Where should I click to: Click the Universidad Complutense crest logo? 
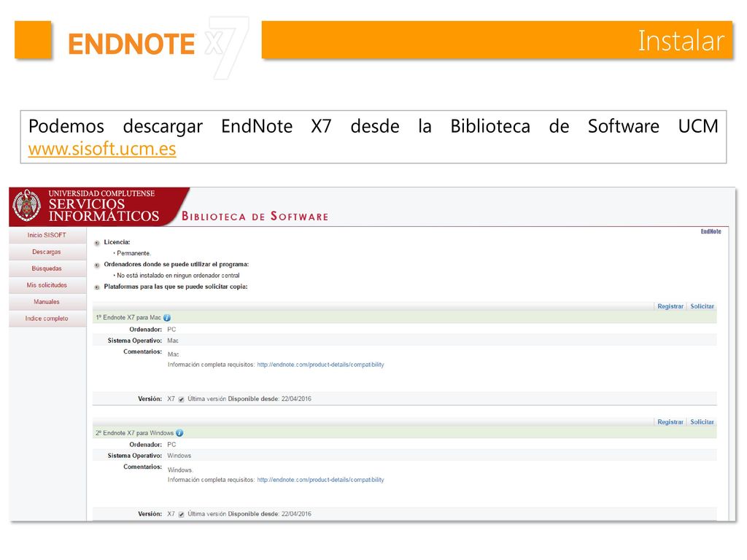click(x=27, y=205)
